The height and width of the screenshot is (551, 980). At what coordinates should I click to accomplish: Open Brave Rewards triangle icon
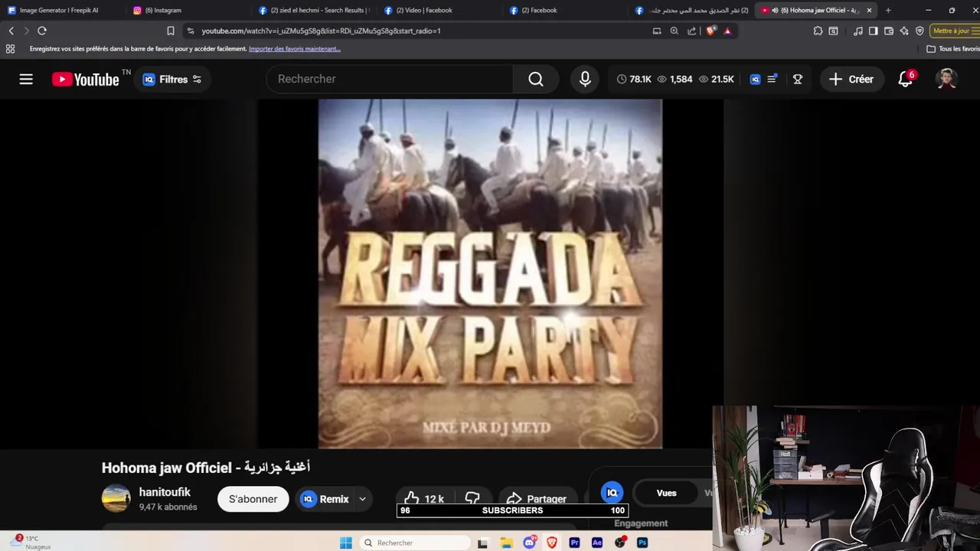click(x=727, y=31)
